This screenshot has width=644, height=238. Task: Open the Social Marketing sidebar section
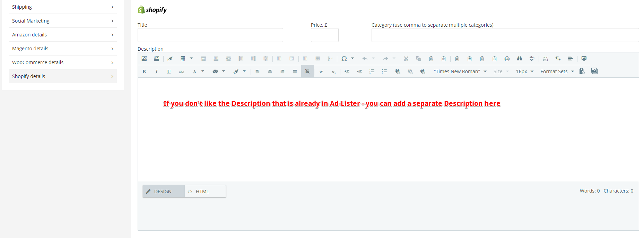(x=63, y=21)
